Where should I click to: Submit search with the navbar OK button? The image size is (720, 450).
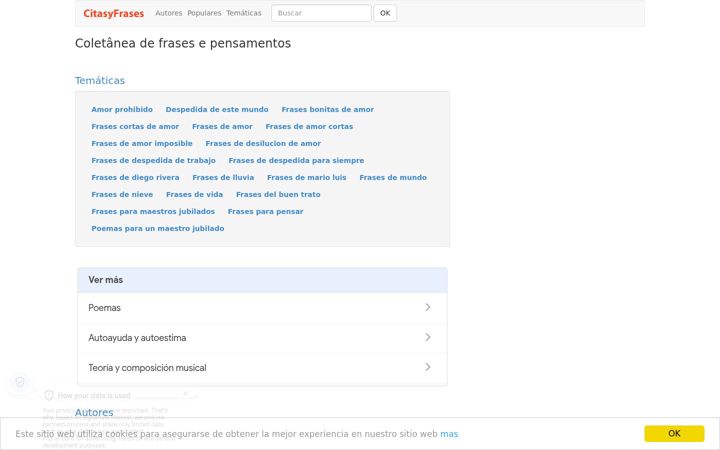point(385,13)
